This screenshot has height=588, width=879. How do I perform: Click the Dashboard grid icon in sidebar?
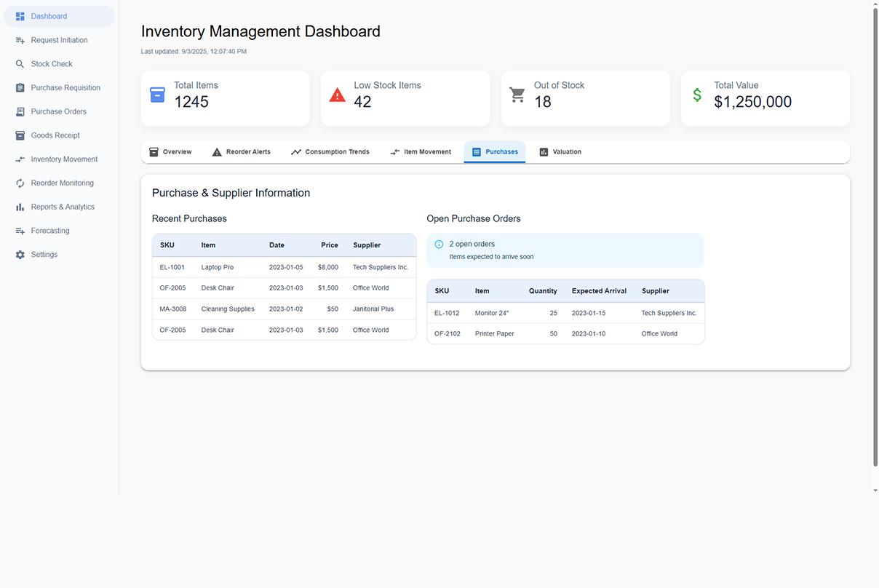(x=20, y=16)
